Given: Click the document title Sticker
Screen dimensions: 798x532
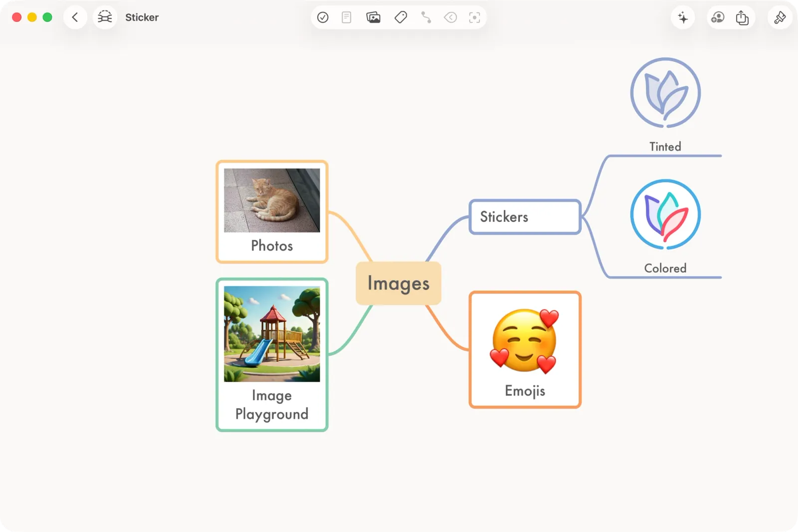Looking at the screenshot, I should 142,17.
